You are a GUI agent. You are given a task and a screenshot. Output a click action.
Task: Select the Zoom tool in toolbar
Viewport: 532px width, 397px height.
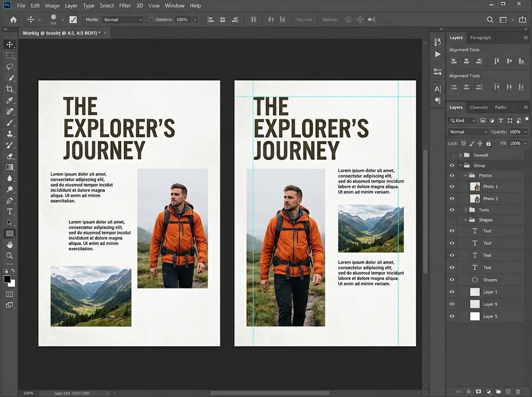coord(10,256)
